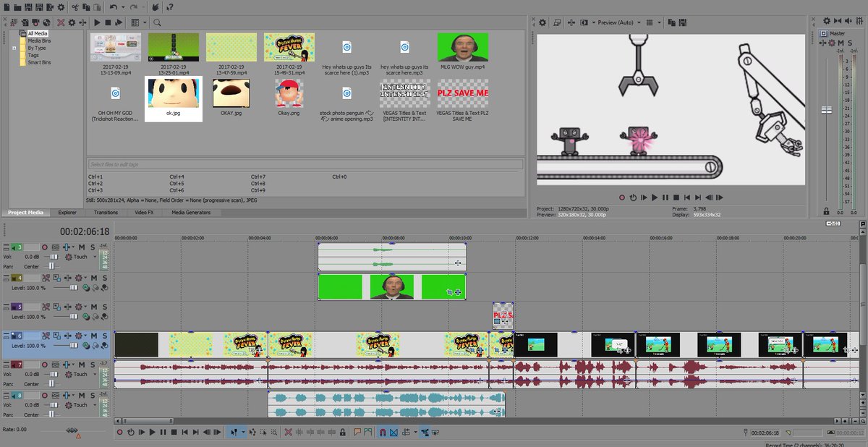This screenshot has width=868, height=447.
Task: Open the Media FX icon in Project Media toolbar
Action: tap(82, 23)
